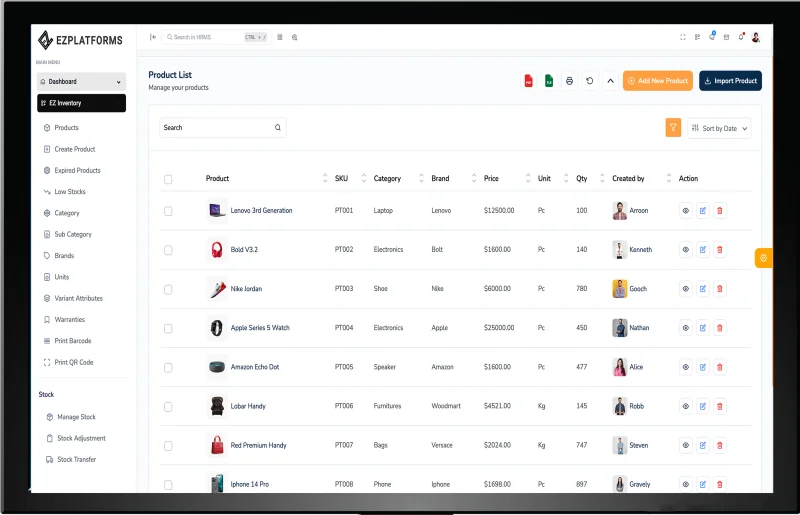The image size is (800, 515).
Task: Open Print Barcode page
Action: (67, 341)
